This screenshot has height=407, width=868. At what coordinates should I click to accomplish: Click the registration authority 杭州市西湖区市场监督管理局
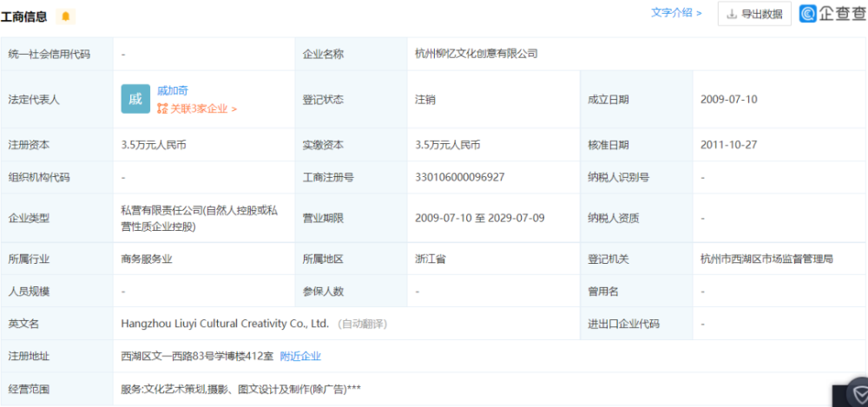click(766, 259)
